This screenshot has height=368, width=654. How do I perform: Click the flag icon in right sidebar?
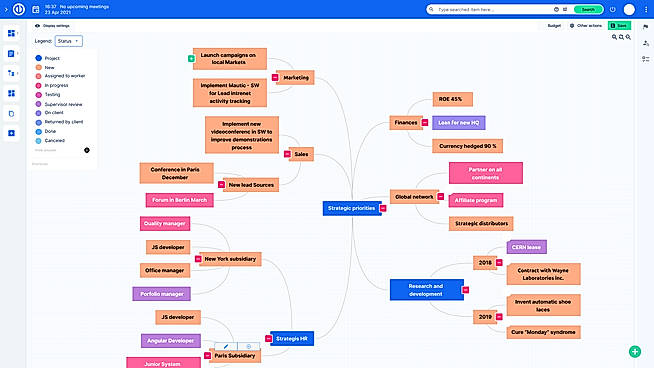[x=646, y=27]
